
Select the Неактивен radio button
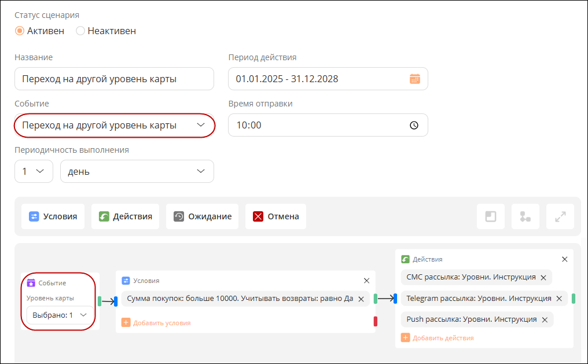[x=80, y=31]
